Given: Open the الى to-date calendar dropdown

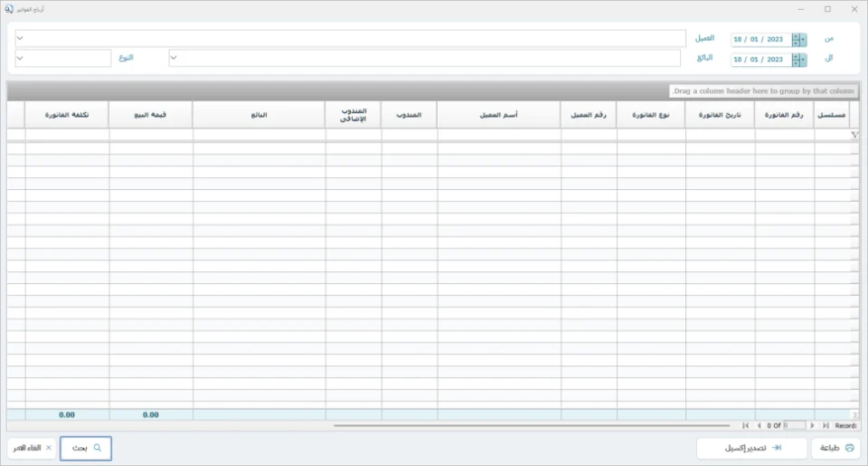Looking at the screenshot, I should point(802,60).
